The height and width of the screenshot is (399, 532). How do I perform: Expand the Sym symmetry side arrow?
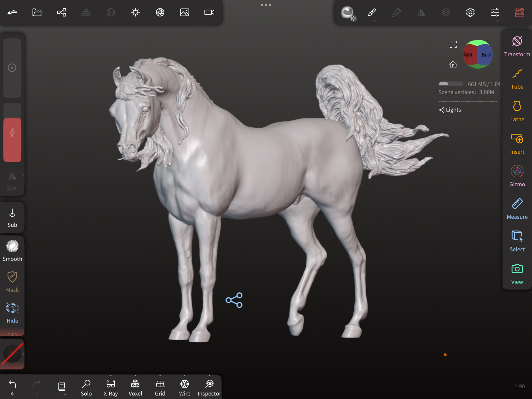coord(23,176)
